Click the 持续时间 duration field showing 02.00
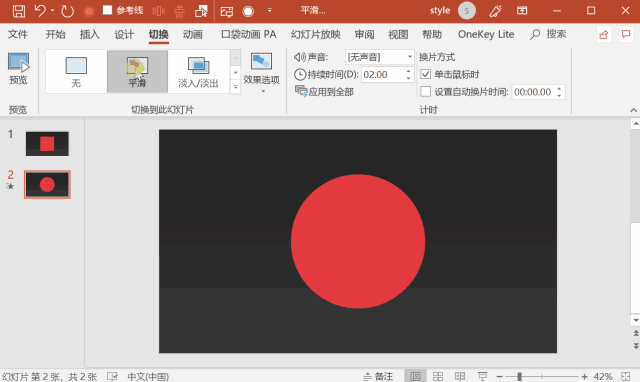Screen dimensions: 640x382 click(x=383, y=75)
